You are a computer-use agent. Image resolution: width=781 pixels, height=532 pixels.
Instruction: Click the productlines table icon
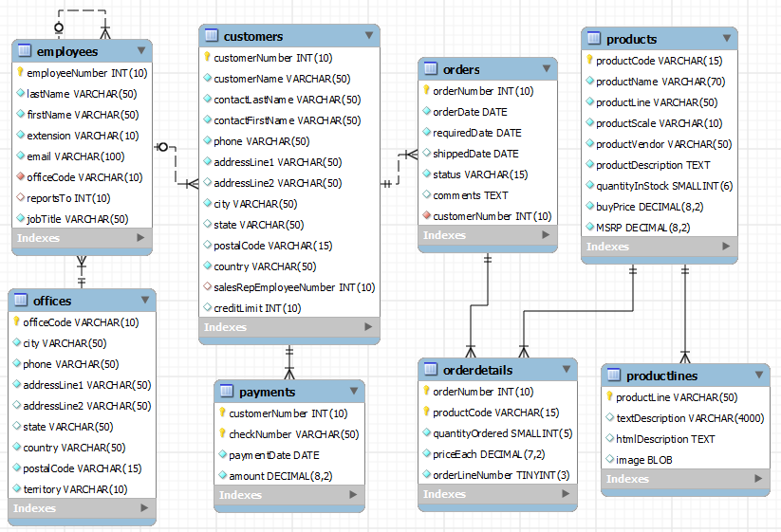click(613, 376)
